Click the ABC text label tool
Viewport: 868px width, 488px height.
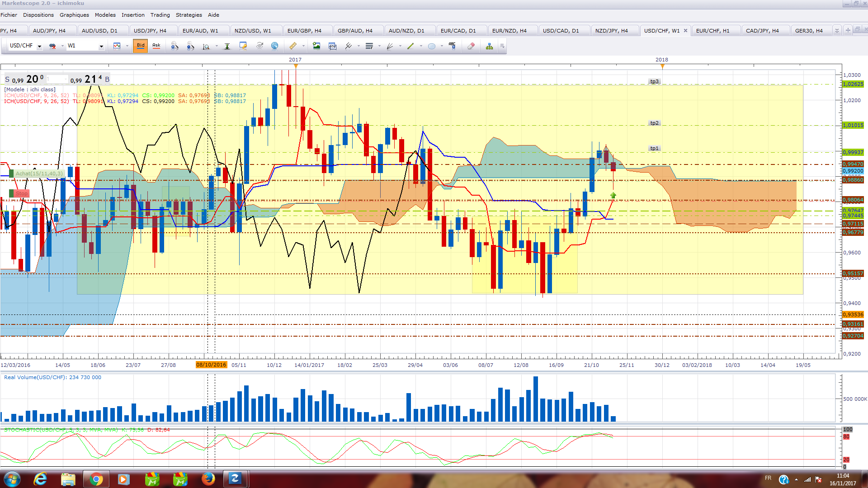point(452,46)
